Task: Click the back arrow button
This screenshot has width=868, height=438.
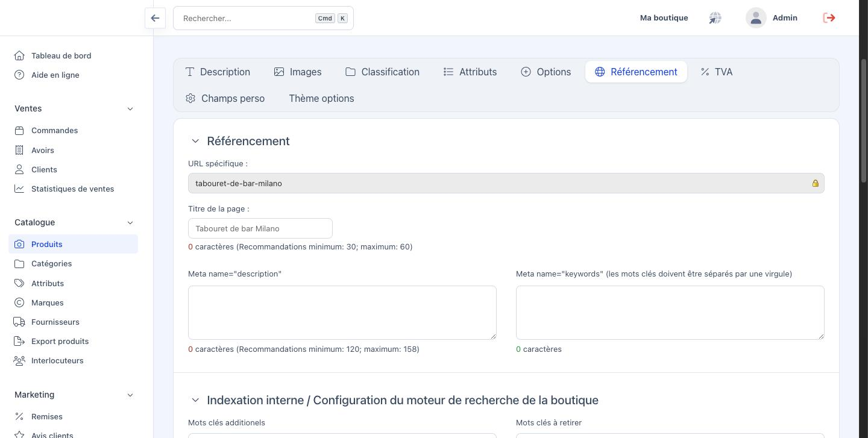Action: [x=155, y=18]
